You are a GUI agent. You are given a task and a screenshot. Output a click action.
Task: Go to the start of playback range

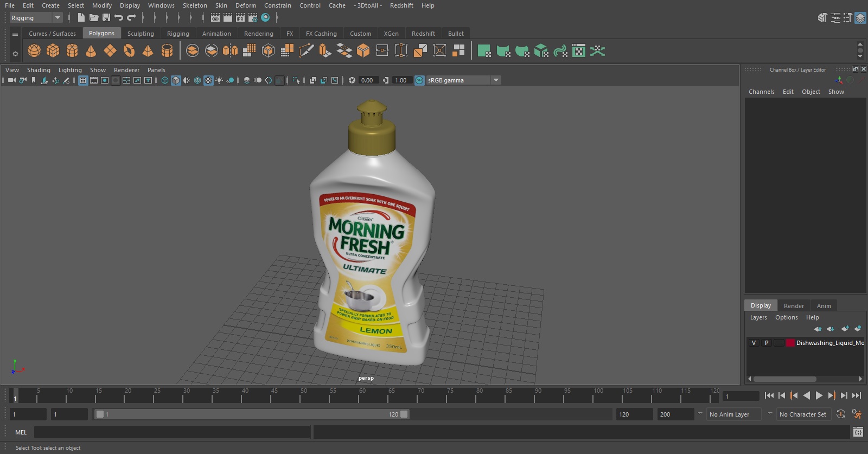tap(769, 396)
